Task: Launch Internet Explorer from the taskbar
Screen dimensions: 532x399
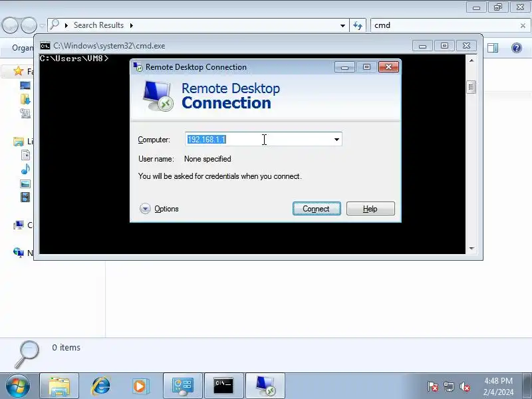Action: pos(100,386)
